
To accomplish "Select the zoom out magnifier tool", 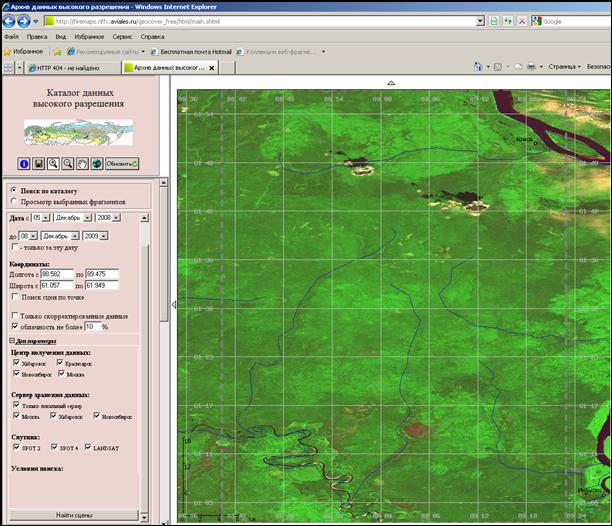I will (x=67, y=163).
